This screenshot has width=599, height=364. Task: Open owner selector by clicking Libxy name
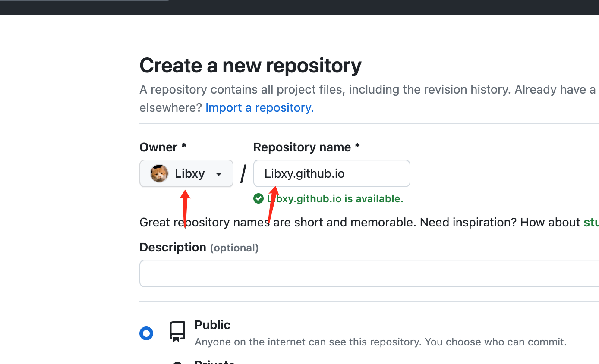click(189, 174)
